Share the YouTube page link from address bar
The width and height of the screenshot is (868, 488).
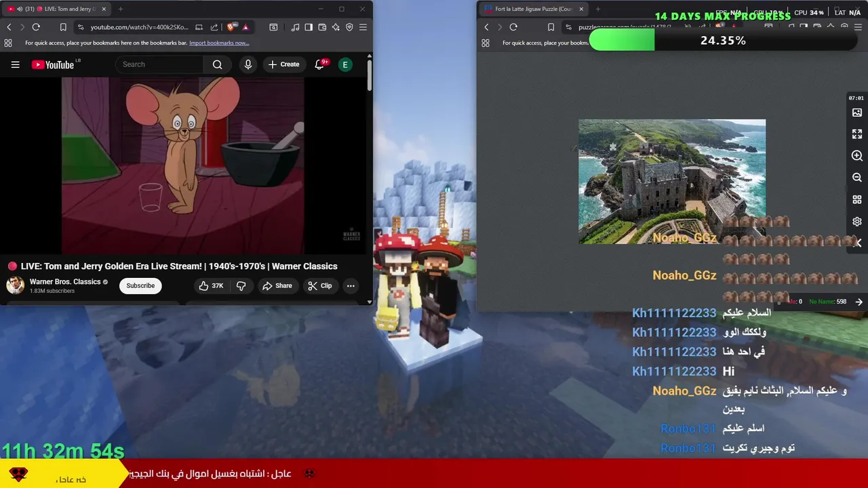(x=214, y=27)
